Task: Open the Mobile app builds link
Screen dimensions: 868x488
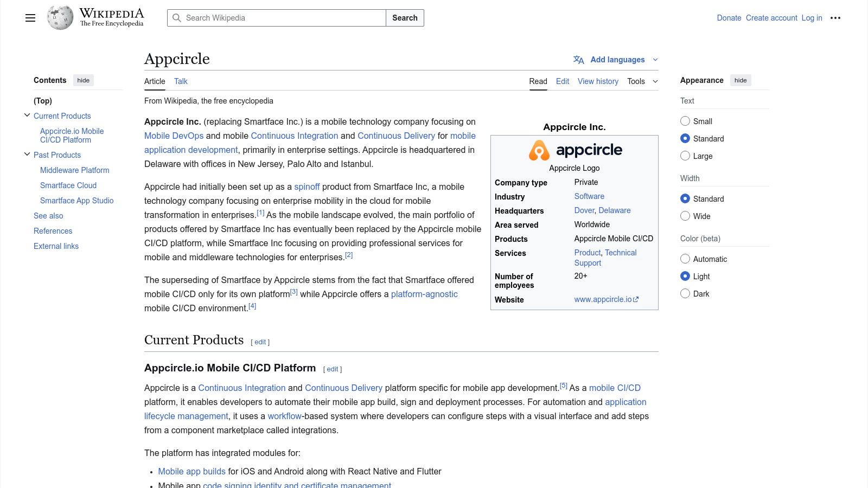Action: (192, 471)
